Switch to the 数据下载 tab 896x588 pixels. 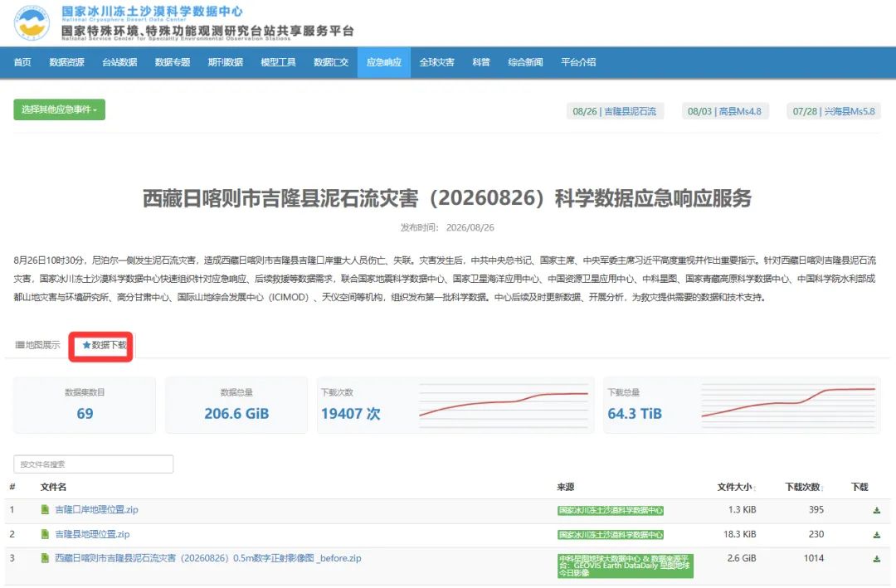104,345
